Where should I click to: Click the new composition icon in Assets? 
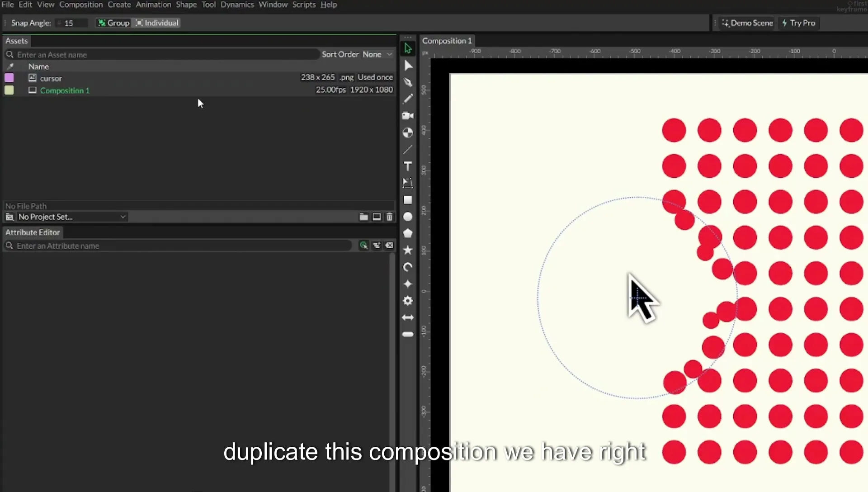pos(377,217)
